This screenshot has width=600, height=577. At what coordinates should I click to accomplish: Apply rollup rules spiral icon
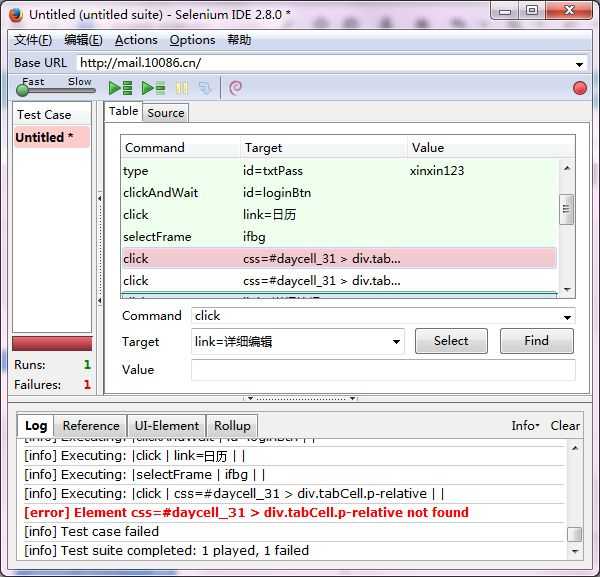point(235,88)
